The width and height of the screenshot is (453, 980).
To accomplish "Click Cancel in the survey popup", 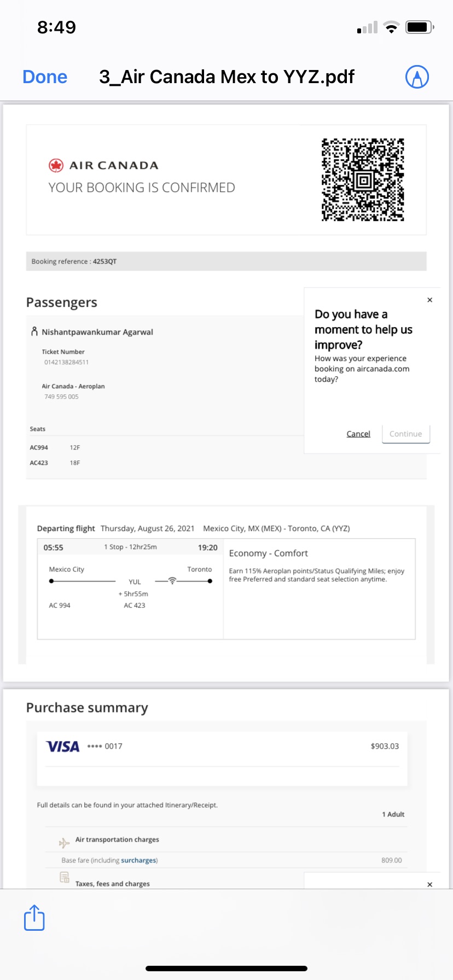I will (x=358, y=434).
